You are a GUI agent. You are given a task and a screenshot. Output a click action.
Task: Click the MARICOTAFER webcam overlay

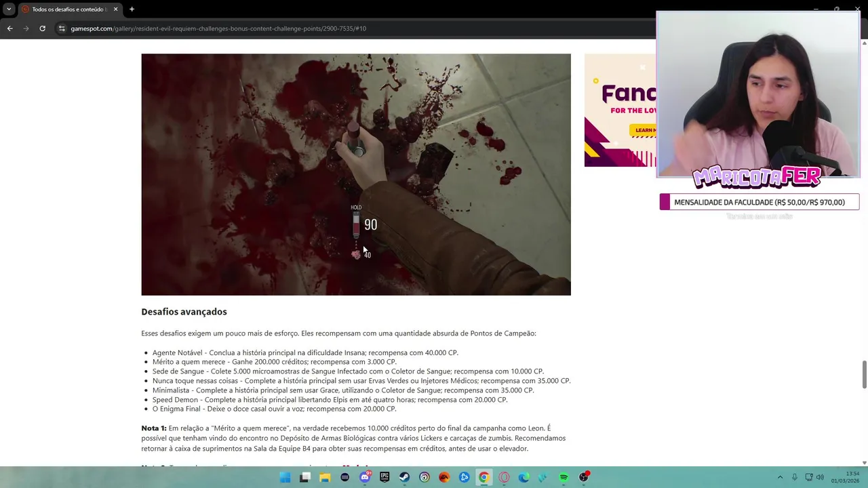pyautogui.click(x=757, y=95)
